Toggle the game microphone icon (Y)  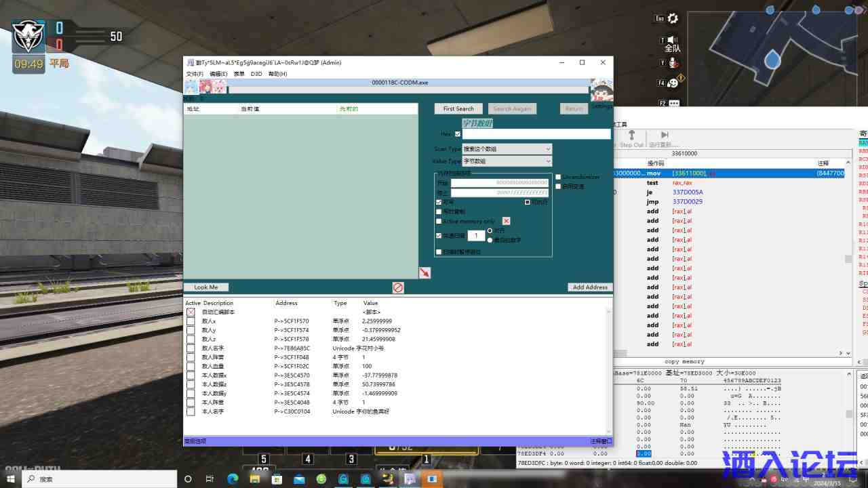click(673, 62)
